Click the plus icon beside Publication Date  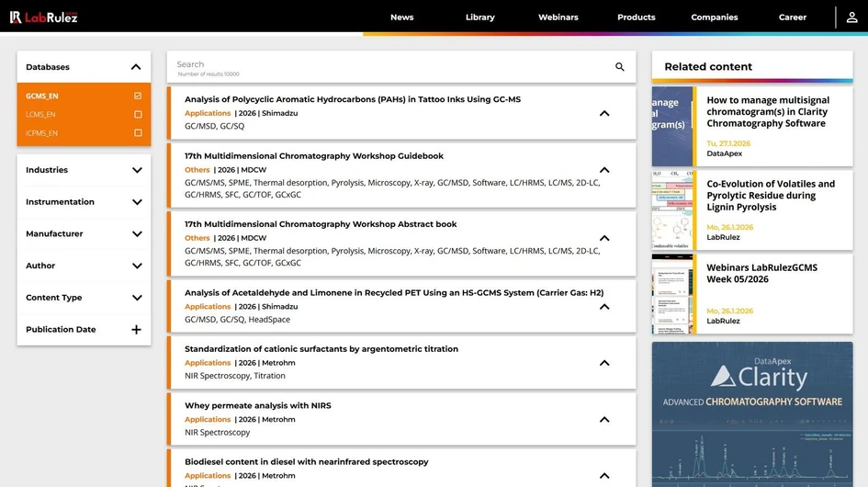pos(136,330)
